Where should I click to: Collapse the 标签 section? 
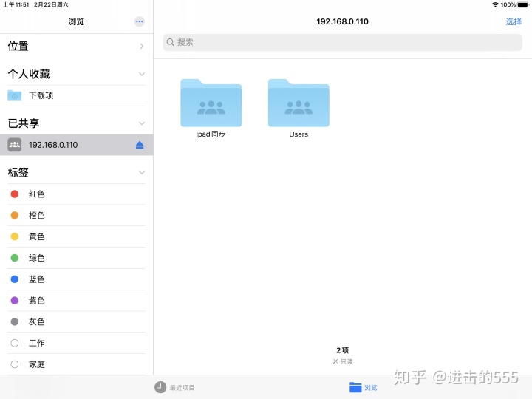142,173
